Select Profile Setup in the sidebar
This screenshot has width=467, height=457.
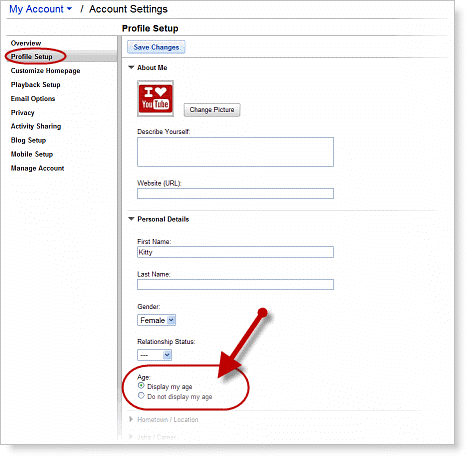click(32, 56)
